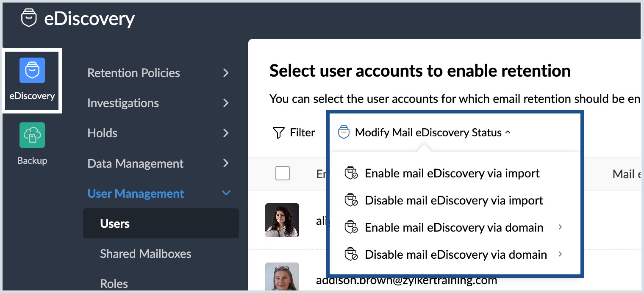The image size is (644, 293).
Task: Click the Filter button
Action: pos(294,133)
